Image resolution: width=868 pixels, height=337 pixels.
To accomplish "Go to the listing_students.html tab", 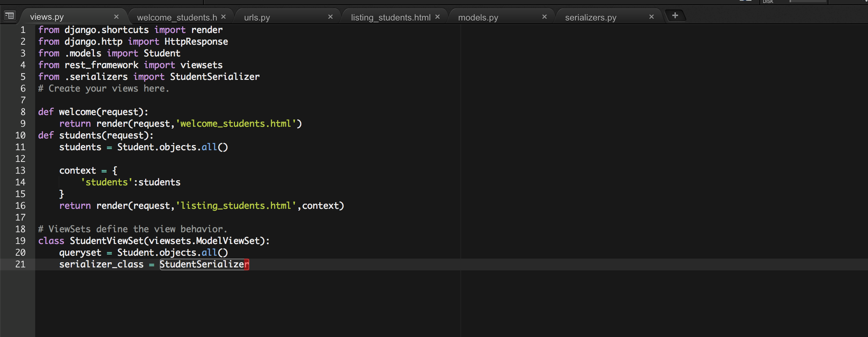I will [x=390, y=18].
